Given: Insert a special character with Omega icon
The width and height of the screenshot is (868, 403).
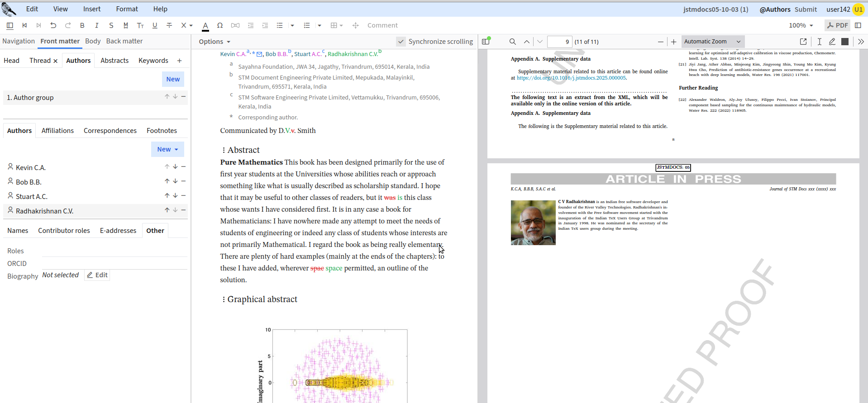Looking at the screenshot, I should point(220,25).
